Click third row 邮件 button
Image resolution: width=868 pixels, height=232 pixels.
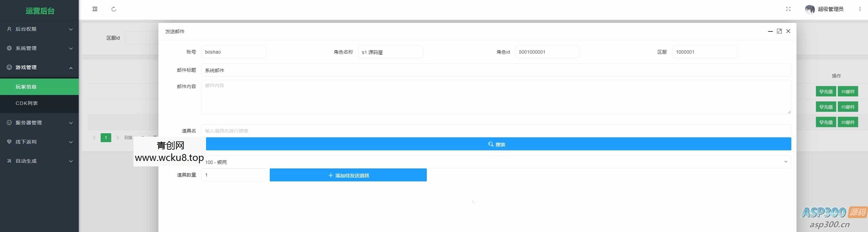(x=848, y=122)
